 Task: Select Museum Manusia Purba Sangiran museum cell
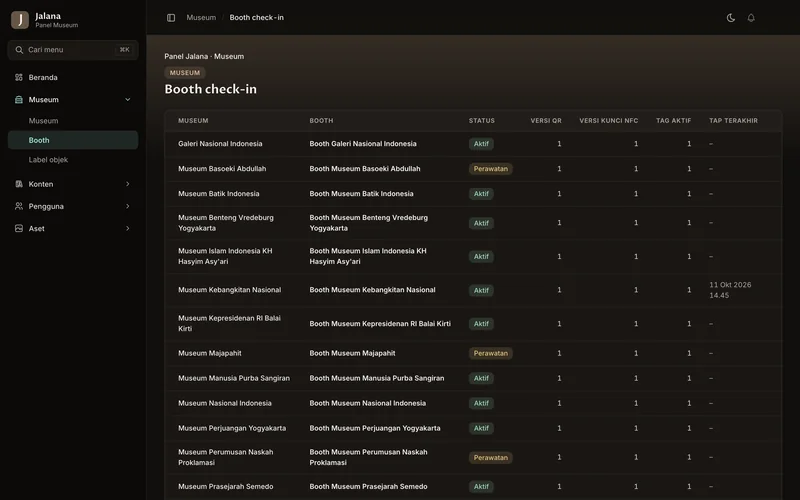pos(234,378)
